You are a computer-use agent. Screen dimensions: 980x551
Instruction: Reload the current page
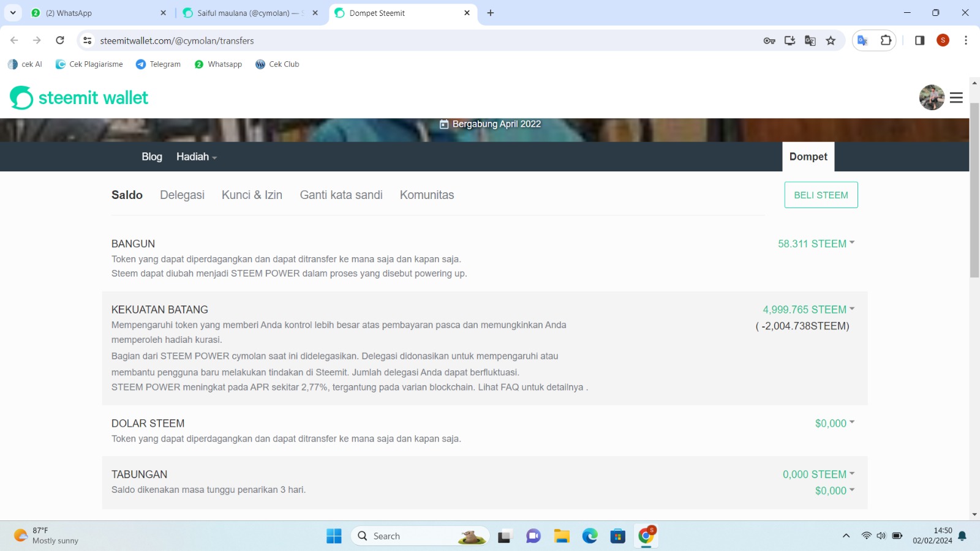click(60, 40)
